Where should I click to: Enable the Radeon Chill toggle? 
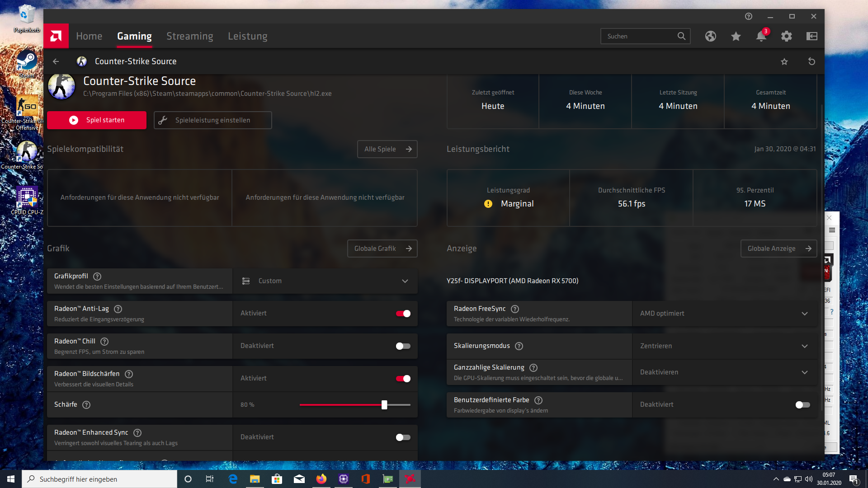pyautogui.click(x=403, y=346)
